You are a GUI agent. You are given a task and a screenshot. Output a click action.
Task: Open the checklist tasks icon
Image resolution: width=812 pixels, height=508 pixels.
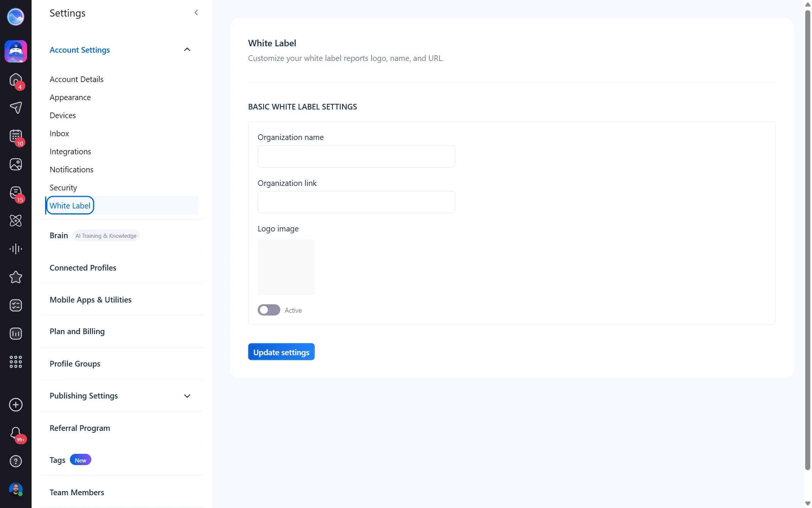(x=16, y=306)
